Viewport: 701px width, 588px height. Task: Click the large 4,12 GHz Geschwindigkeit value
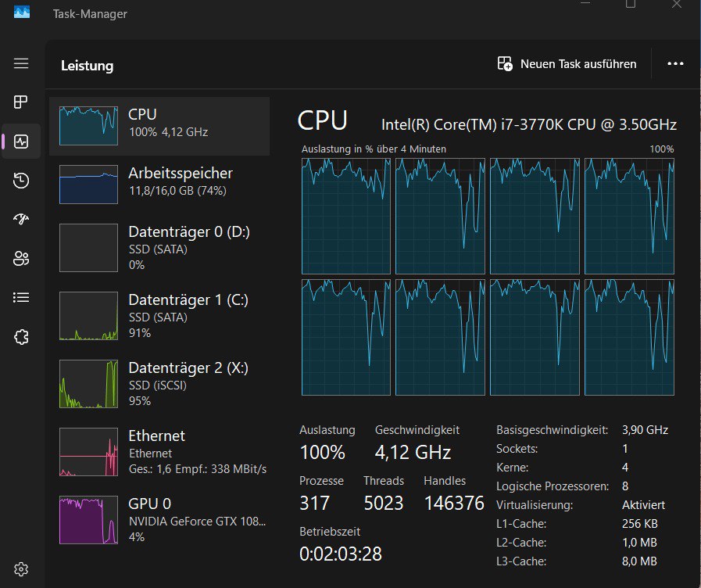413,452
